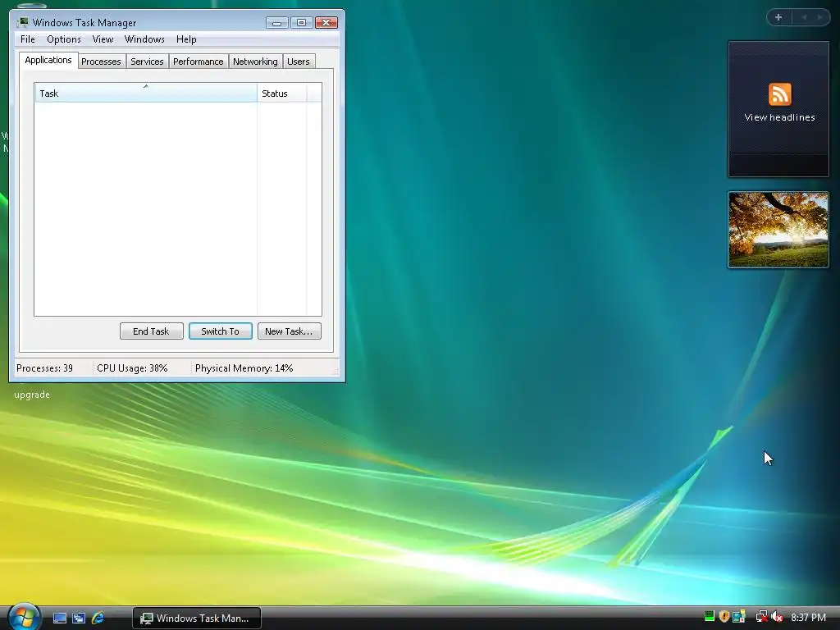Click Task Manager CPU meter tray icon
840x630 pixels.
pyautogui.click(x=710, y=617)
